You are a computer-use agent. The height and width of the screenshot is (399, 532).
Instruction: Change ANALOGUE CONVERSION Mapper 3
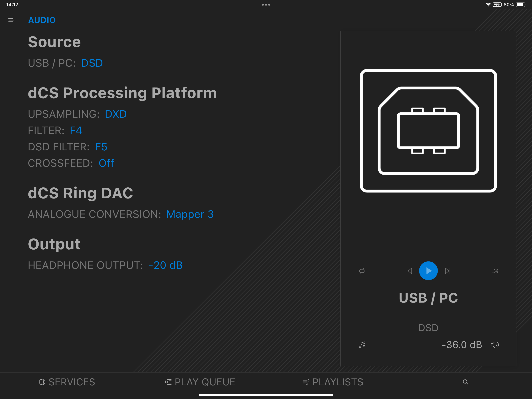tap(190, 214)
